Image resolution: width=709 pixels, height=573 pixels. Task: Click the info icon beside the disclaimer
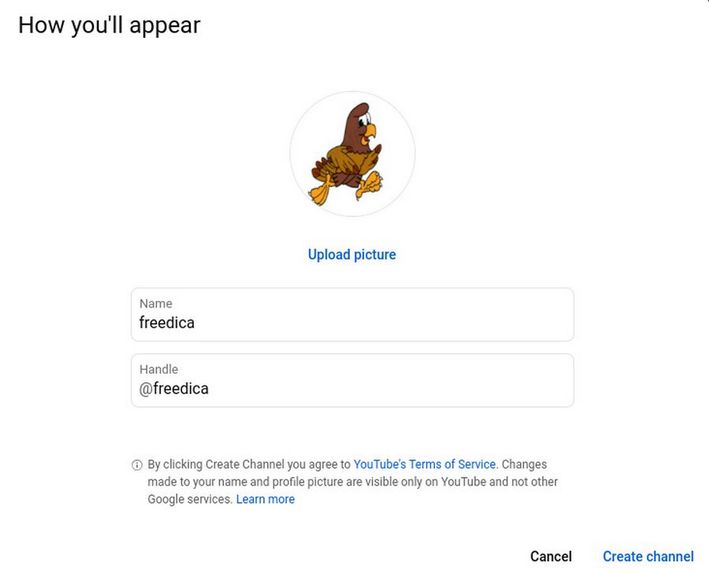click(x=137, y=465)
